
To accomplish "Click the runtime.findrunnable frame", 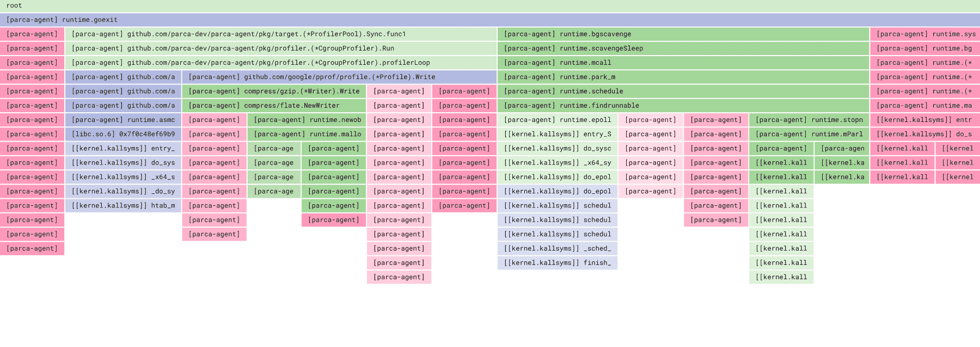I will pyautogui.click(x=683, y=106).
